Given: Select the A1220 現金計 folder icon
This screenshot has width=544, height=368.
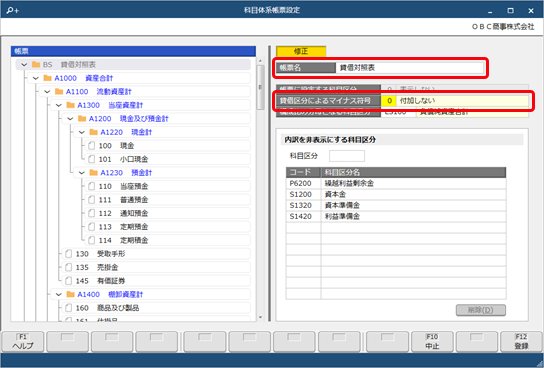Looking at the screenshot, I should click(93, 132).
